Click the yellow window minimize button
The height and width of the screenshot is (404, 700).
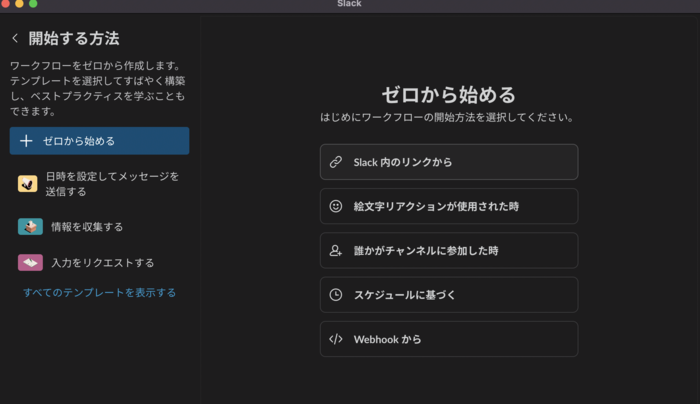19,4
